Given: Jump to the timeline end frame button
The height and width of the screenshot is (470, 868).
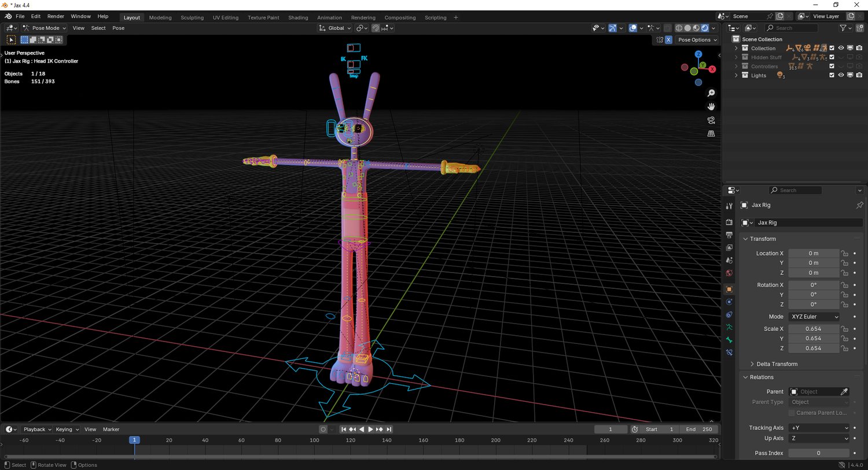Looking at the screenshot, I should 389,429.
